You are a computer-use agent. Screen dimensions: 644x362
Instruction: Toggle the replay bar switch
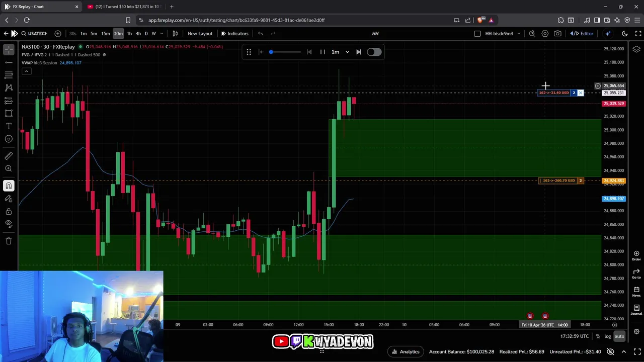click(x=374, y=52)
